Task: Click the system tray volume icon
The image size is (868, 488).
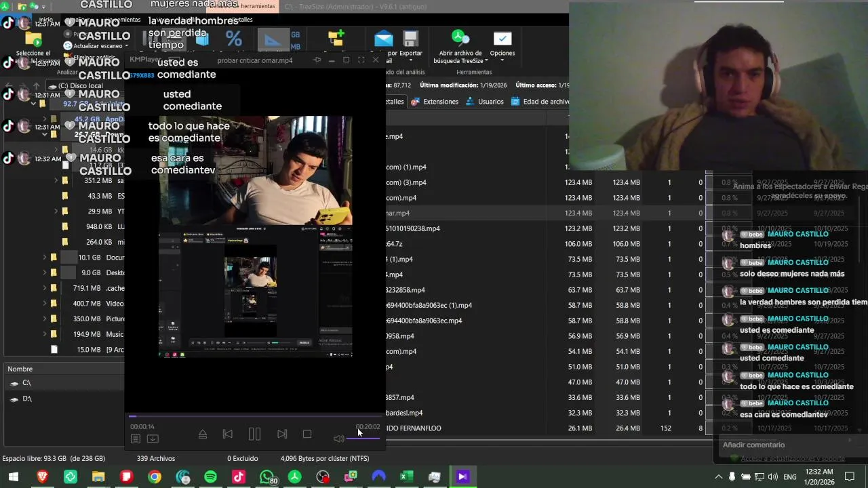Action: tap(773, 477)
